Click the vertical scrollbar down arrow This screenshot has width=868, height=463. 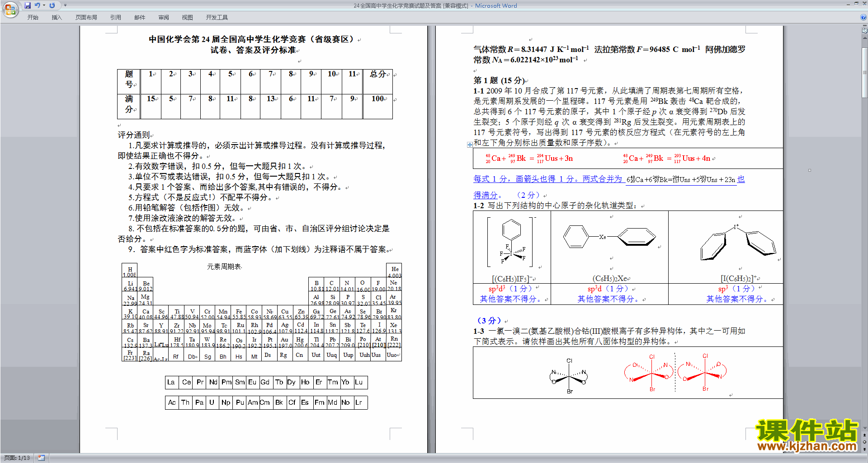tap(865, 428)
